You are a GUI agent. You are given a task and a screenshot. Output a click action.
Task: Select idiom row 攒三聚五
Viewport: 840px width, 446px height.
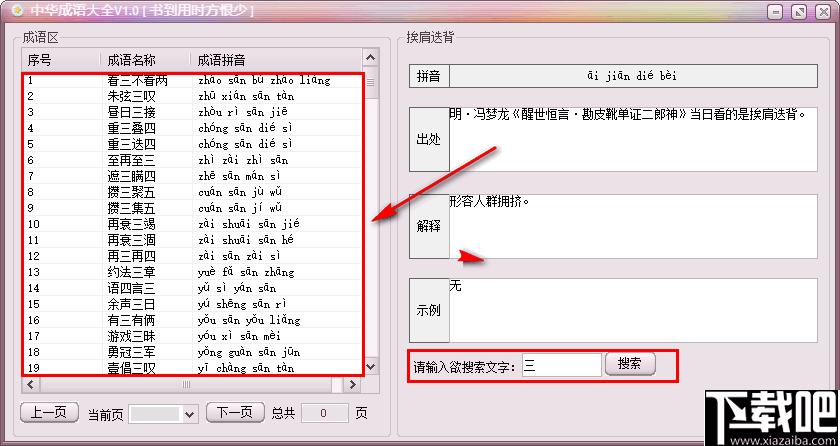[x=192, y=192]
